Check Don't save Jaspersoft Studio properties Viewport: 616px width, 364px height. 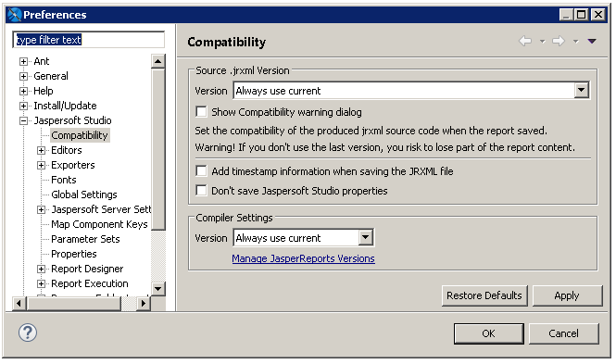point(201,191)
